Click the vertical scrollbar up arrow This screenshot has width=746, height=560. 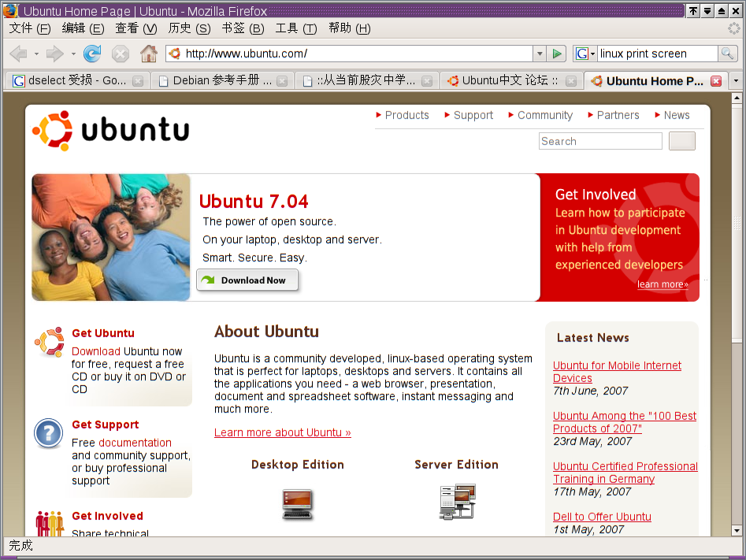pos(737,98)
